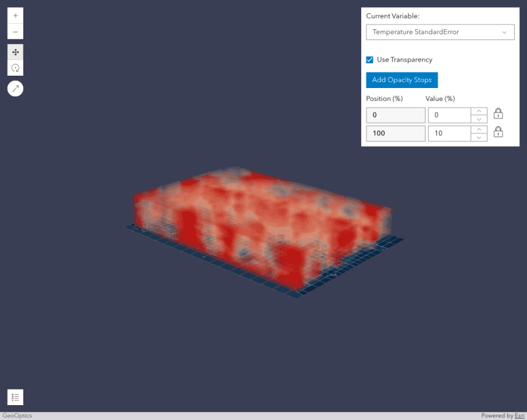Open the Esri attribution link
This screenshot has width=527, height=420.
pos(519,415)
